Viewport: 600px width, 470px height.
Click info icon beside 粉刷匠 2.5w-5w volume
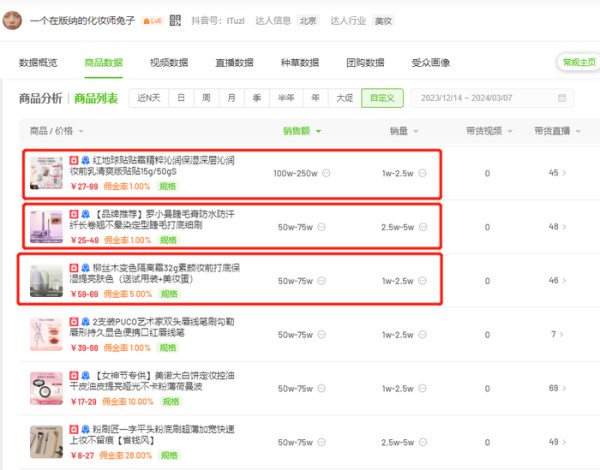click(423, 442)
